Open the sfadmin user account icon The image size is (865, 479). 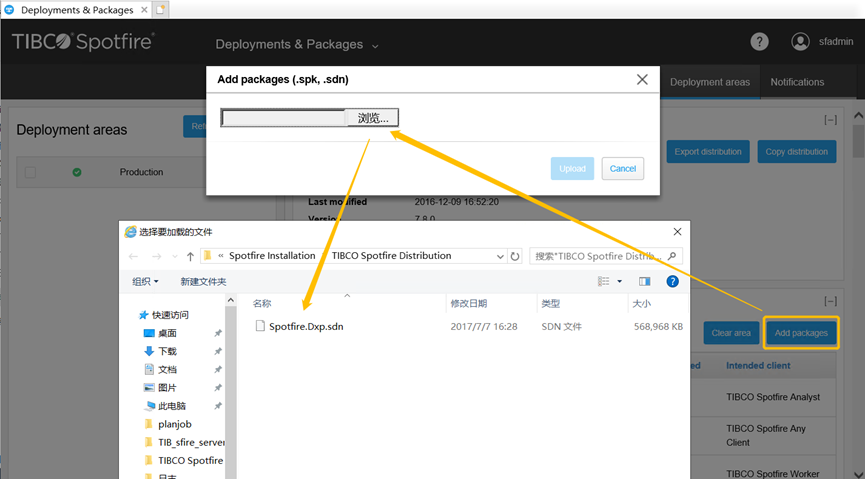click(x=800, y=41)
